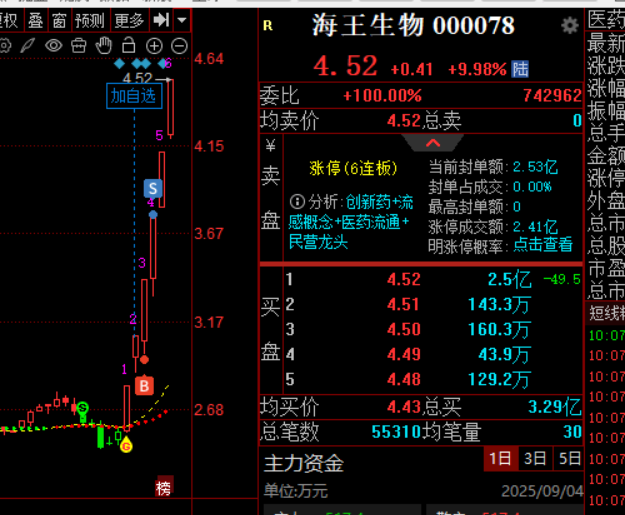Click the info icon before 分析
625x515 pixels.
[x=297, y=202]
